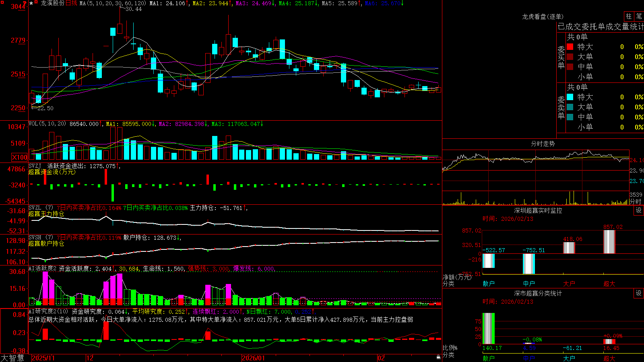Open the AI研究度2(10) indicator label
This screenshot has height=362, width=644.
[x=49, y=311]
